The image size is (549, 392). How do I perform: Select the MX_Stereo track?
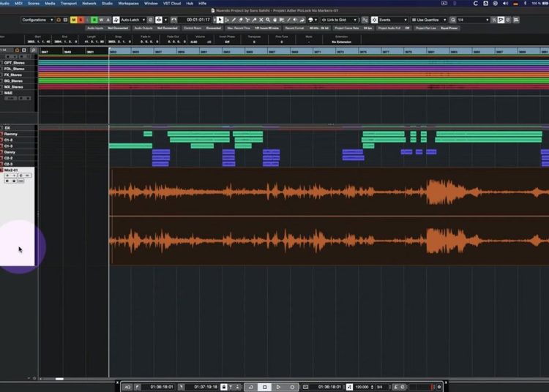[13, 86]
